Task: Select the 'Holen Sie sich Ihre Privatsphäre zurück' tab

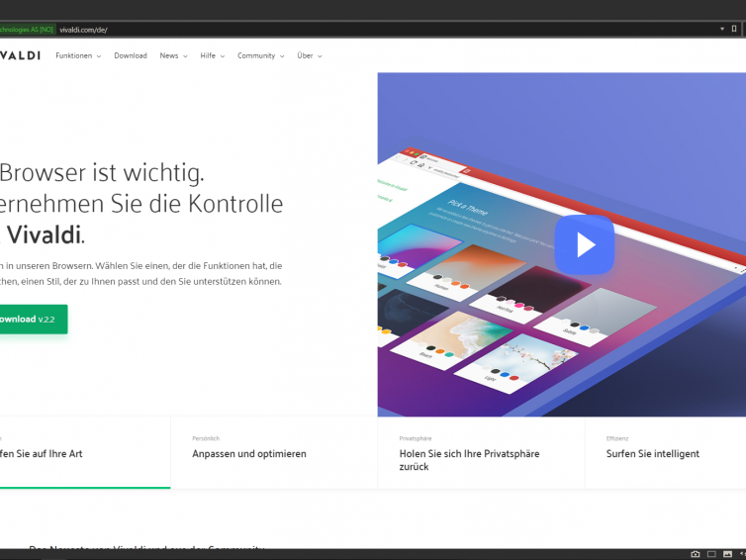Action: coord(481,453)
